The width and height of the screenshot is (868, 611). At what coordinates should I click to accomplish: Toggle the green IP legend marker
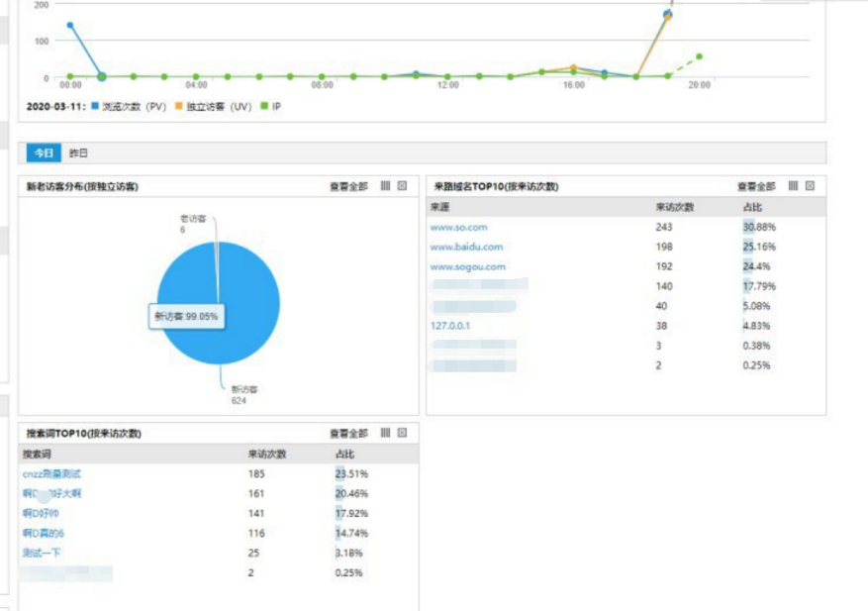pos(264,106)
